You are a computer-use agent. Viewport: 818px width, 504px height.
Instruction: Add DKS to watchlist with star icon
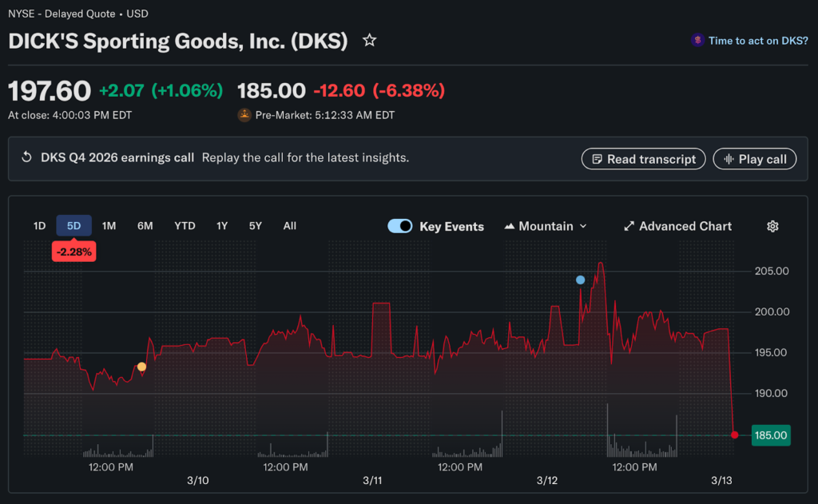369,40
